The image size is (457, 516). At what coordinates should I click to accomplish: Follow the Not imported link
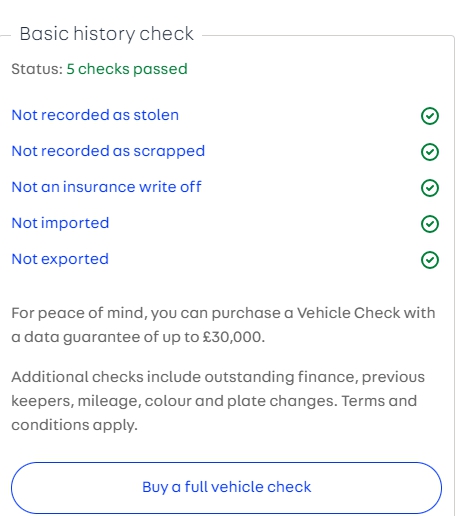pyautogui.click(x=60, y=223)
